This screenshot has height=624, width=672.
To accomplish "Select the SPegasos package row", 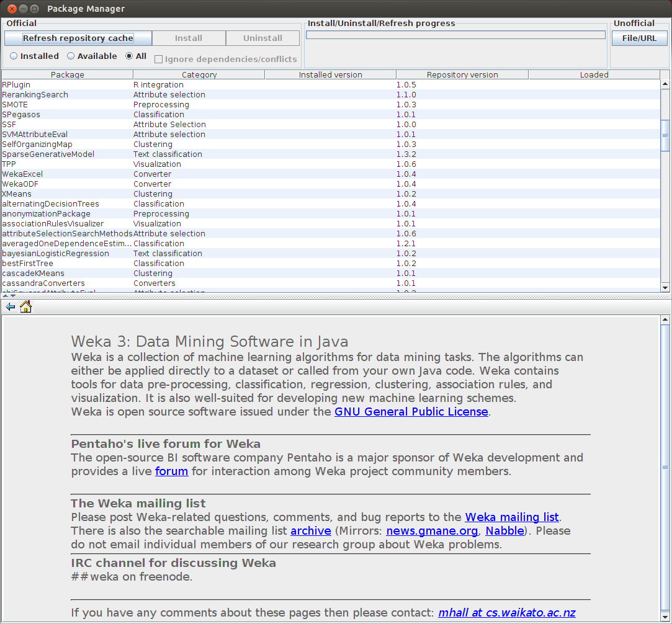I will (x=331, y=114).
